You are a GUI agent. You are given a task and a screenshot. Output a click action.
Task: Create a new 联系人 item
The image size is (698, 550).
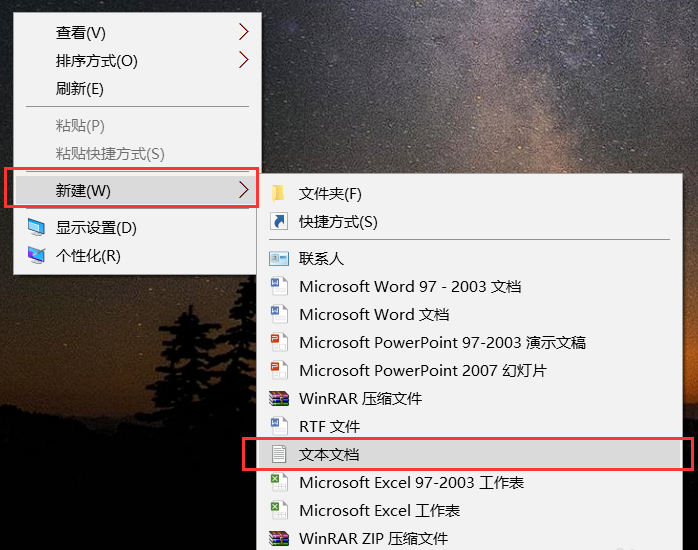(x=470, y=259)
